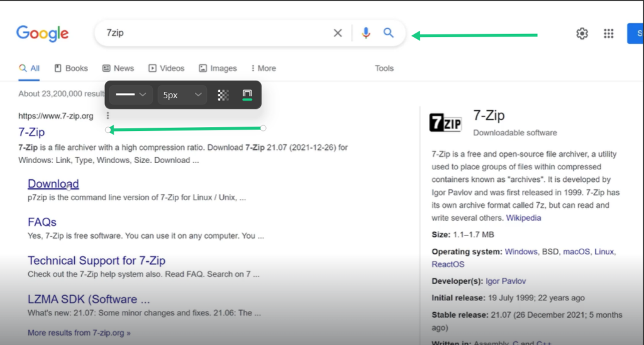The image size is (644, 345).
Task: Open the three-dot menu beside 7-zip.org URL
Action: tap(108, 116)
